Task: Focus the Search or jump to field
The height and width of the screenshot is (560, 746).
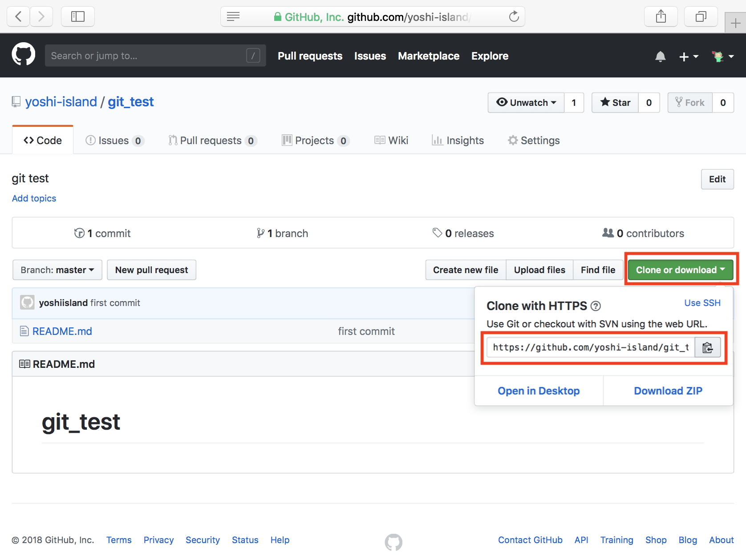Action: tap(155, 56)
